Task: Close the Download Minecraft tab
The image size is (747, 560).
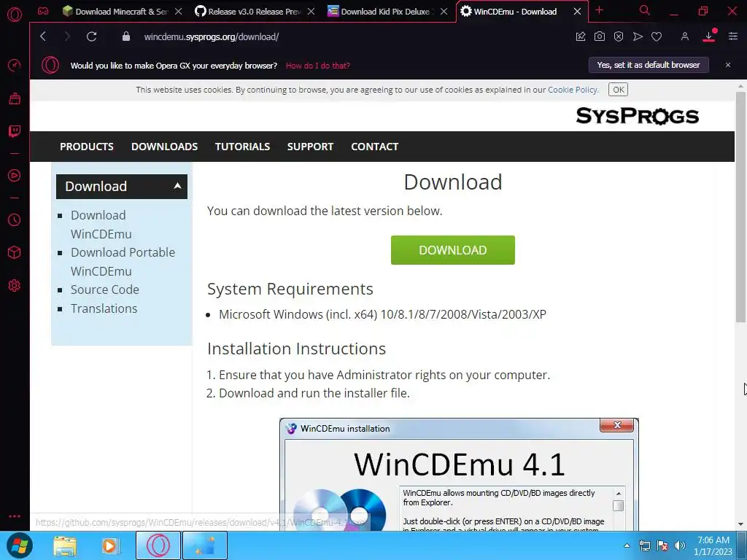Action: point(178,12)
